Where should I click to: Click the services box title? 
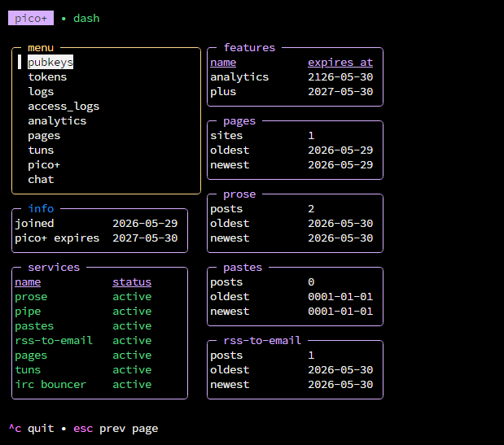tap(54, 267)
